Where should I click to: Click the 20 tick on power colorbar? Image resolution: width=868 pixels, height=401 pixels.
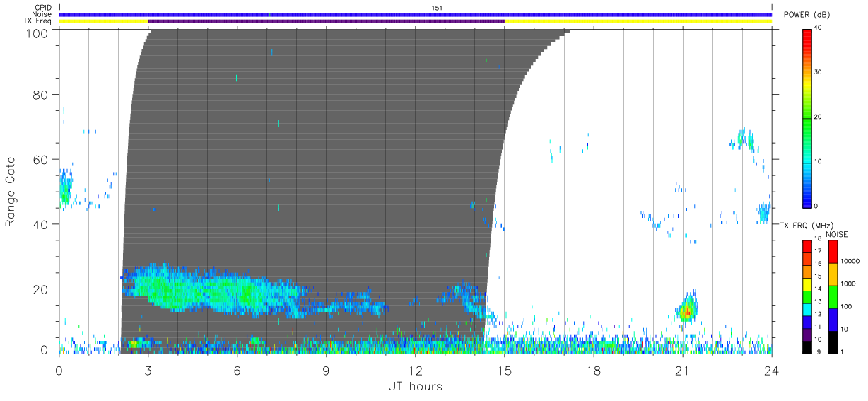[x=819, y=117]
